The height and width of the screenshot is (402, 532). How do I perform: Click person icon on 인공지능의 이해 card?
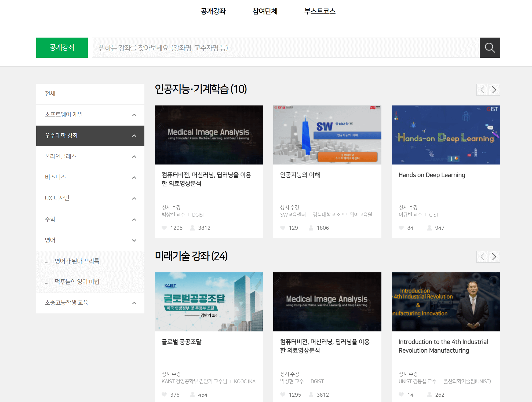tap(311, 228)
